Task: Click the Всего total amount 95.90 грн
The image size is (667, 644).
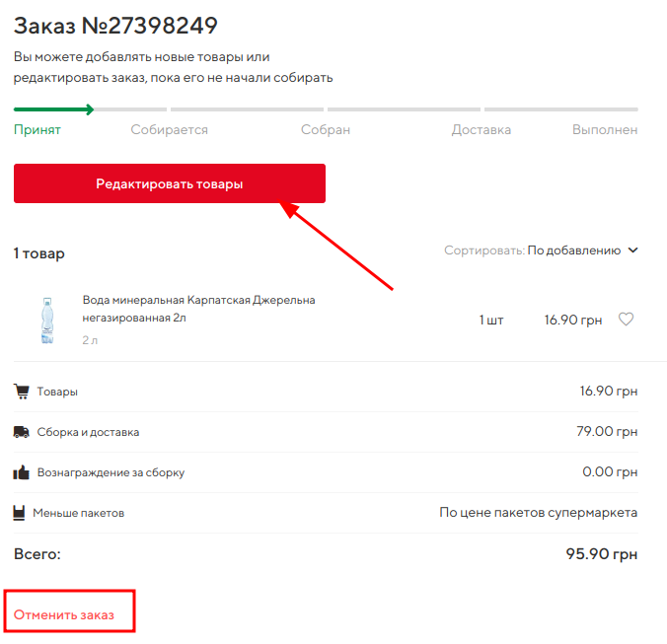Action: 601,554
